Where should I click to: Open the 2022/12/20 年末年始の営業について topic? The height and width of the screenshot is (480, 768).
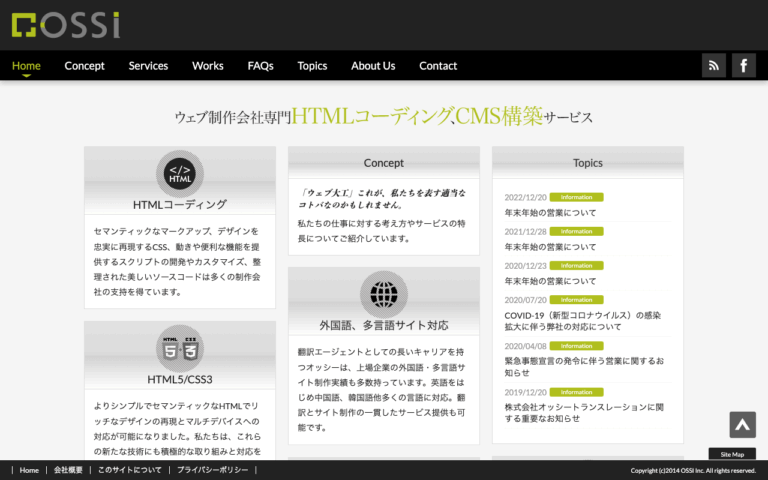(550, 213)
